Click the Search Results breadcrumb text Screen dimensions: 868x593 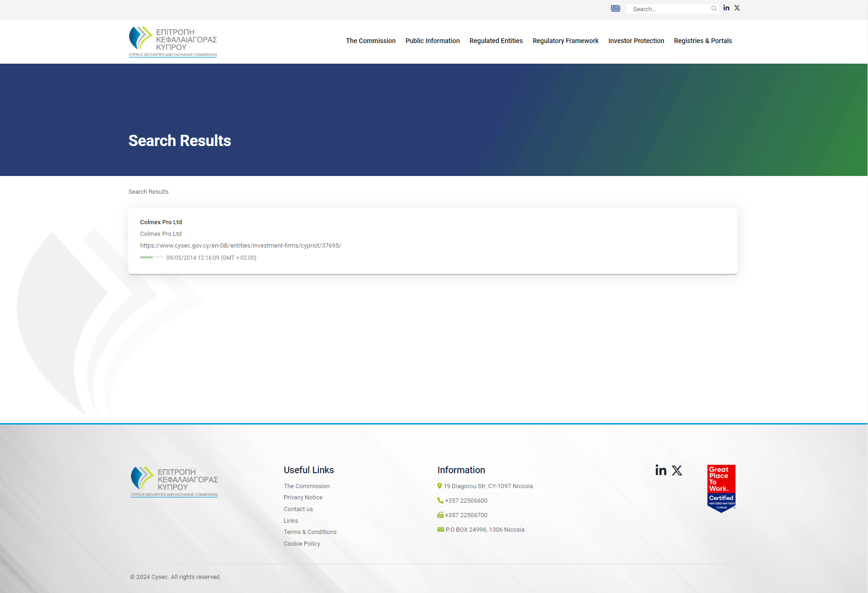tap(148, 192)
